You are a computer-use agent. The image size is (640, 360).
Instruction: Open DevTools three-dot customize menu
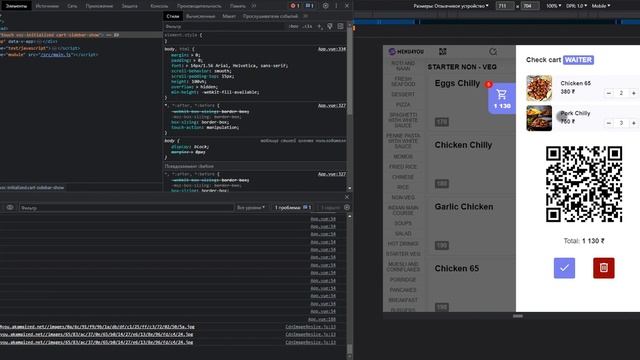coord(336,6)
